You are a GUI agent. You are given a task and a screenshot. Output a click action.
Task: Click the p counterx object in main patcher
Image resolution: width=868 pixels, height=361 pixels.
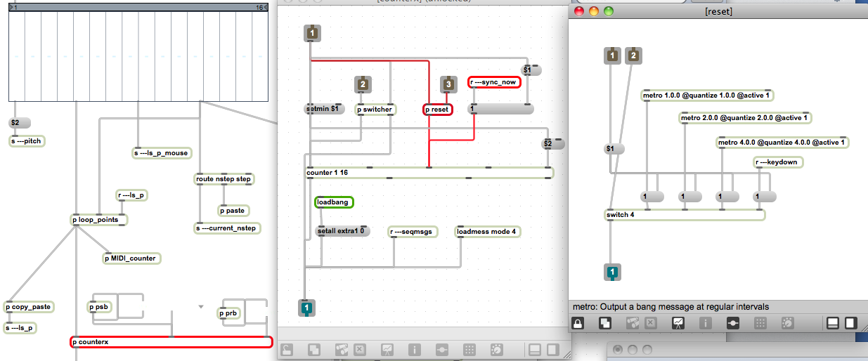171,342
